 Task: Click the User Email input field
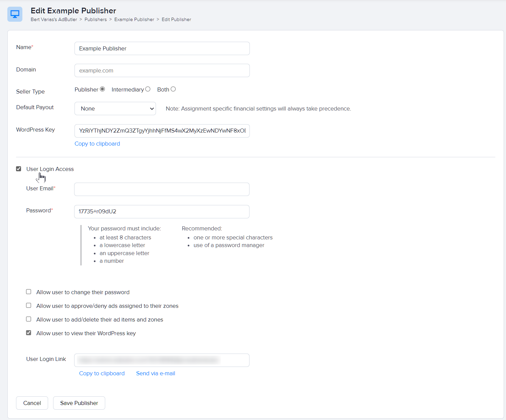click(162, 189)
